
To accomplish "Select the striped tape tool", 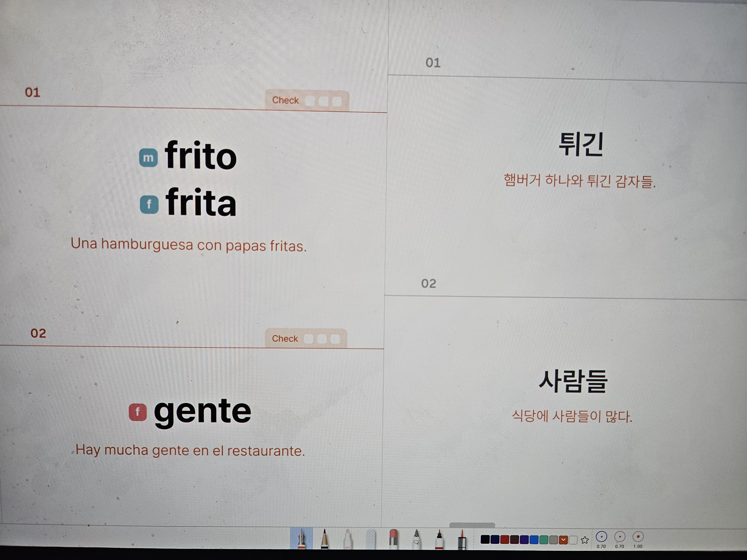I will click(x=371, y=539).
